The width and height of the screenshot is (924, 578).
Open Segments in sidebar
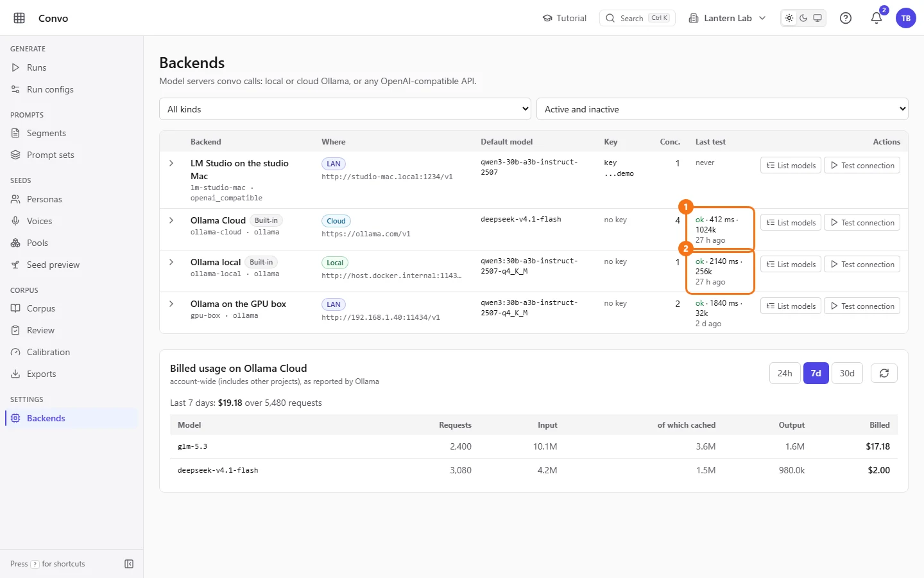pos(71,133)
